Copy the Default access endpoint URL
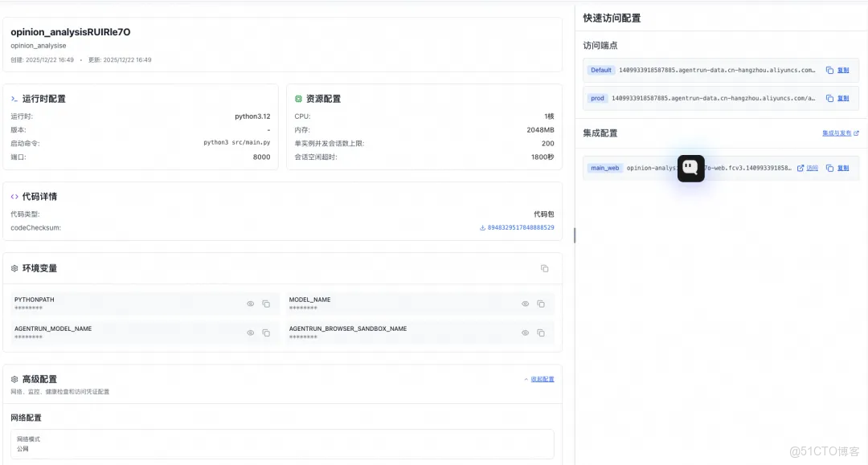 pyautogui.click(x=841, y=70)
